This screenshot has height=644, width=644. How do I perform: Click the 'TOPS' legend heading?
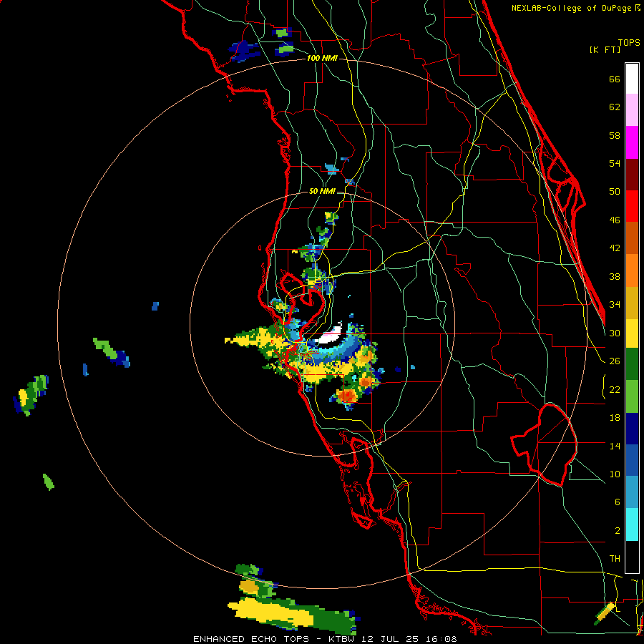(x=629, y=43)
